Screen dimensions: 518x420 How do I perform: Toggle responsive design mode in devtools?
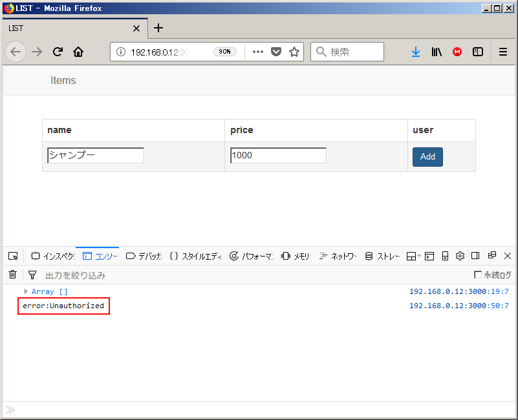(x=446, y=256)
